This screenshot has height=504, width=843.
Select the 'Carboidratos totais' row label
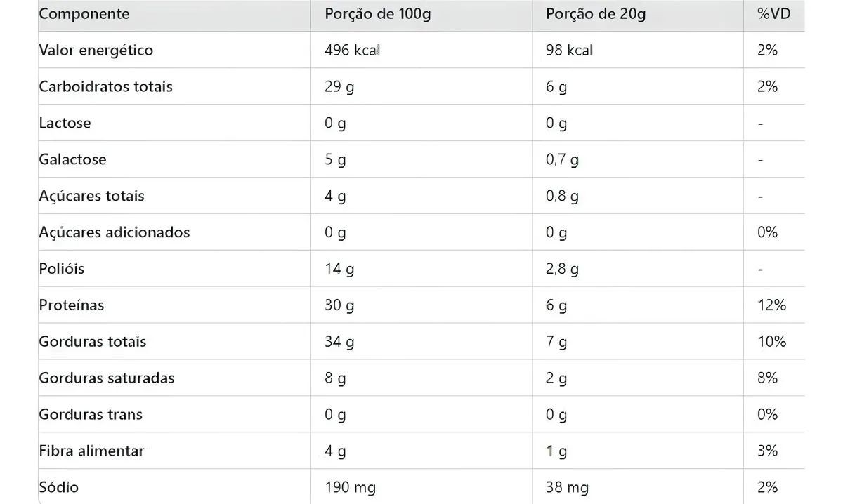(x=105, y=87)
